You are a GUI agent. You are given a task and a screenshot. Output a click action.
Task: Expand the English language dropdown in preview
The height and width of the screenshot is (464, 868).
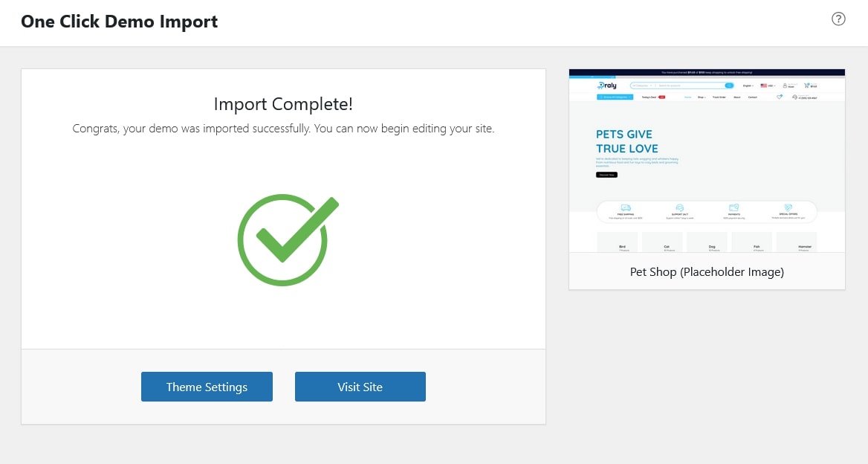[x=748, y=86]
